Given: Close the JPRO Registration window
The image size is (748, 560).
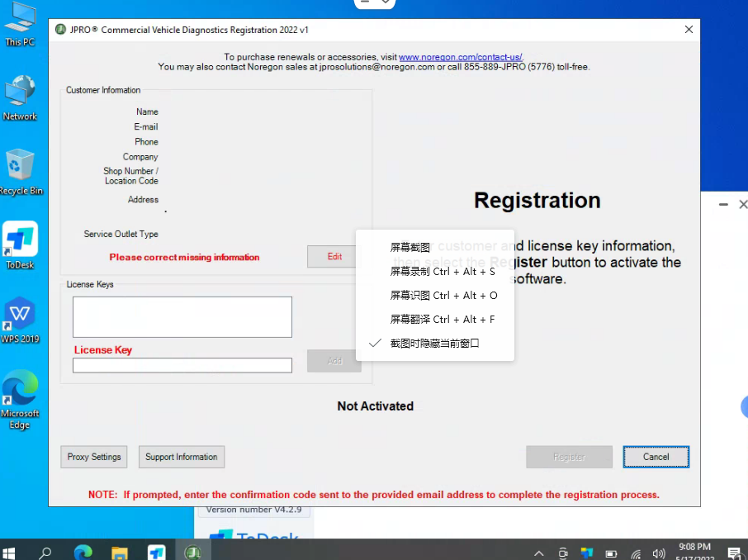Looking at the screenshot, I should click(x=689, y=30).
